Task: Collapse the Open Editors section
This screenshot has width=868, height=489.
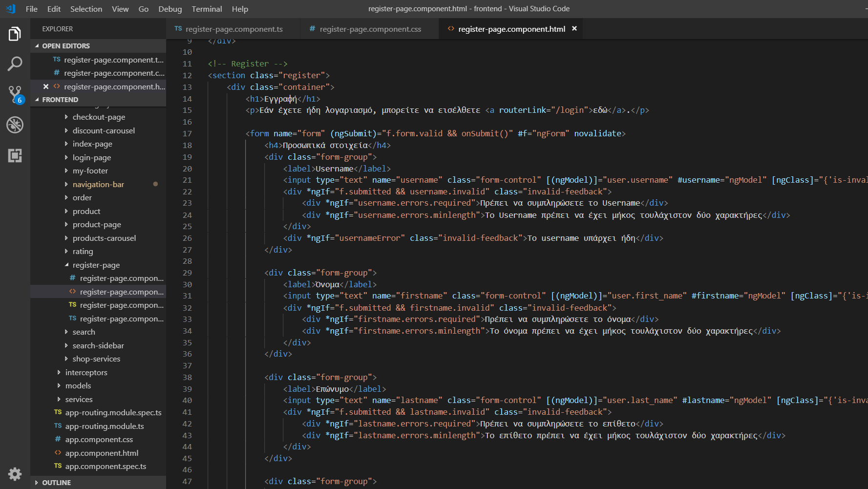Action: 98,46
